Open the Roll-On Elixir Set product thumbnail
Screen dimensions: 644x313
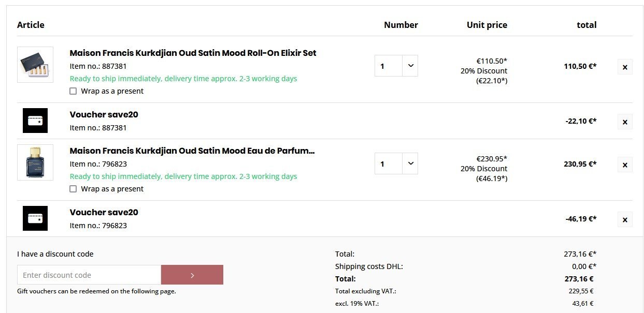35,65
